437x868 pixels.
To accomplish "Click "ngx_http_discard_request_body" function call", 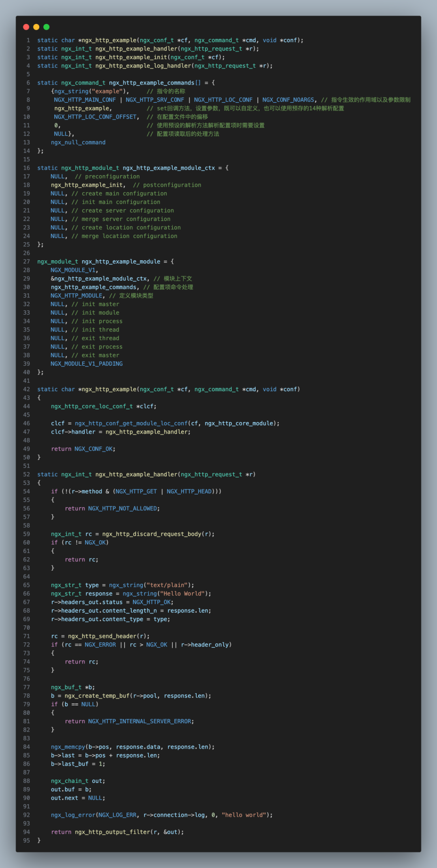I will (x=152, y=534).
